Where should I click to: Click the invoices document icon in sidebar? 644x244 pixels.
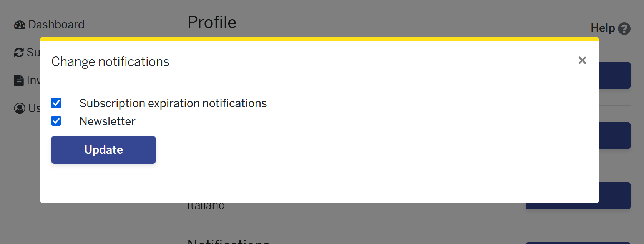[18, 80]
